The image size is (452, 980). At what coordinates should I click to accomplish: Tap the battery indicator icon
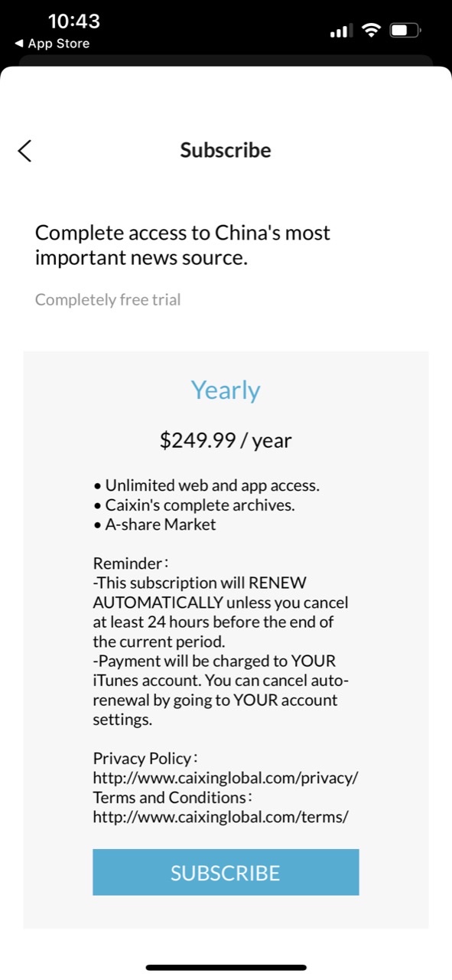[405, 31]
